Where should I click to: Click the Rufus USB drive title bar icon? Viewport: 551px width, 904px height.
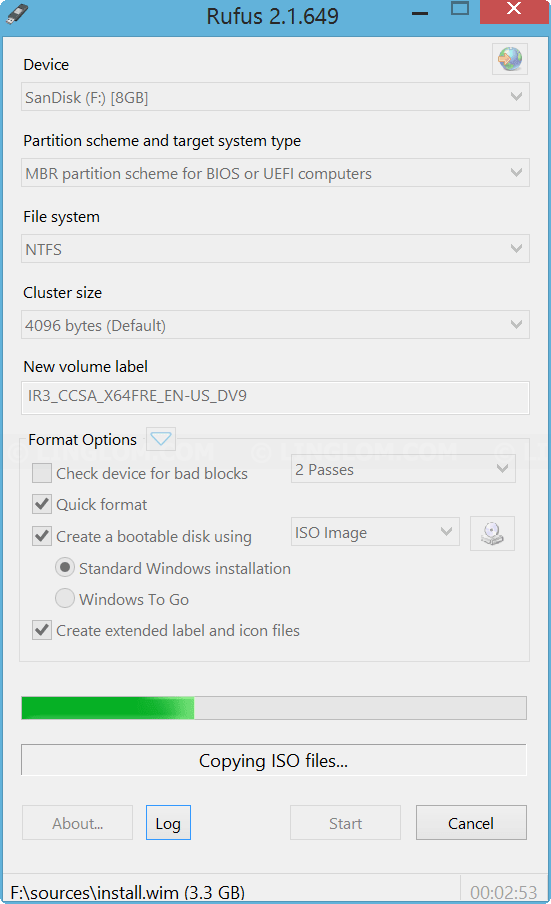(17, 14)
